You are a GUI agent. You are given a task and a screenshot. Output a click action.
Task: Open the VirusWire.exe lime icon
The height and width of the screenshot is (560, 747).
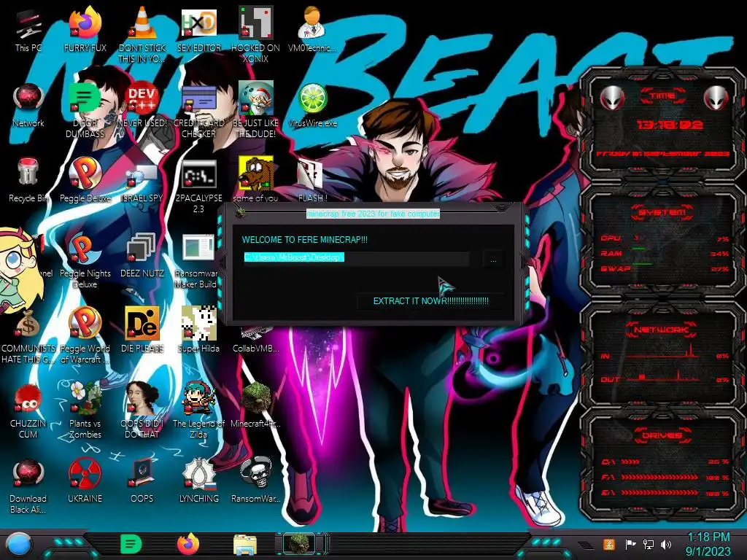tap(312, 105)
